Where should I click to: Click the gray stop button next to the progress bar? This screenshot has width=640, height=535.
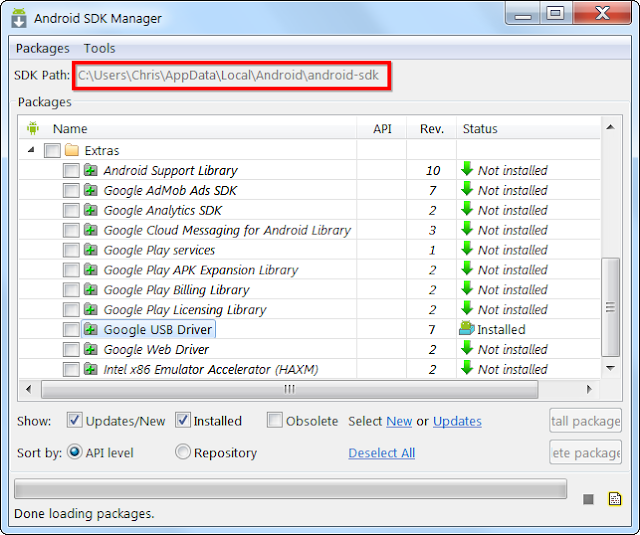click(588, 499)
